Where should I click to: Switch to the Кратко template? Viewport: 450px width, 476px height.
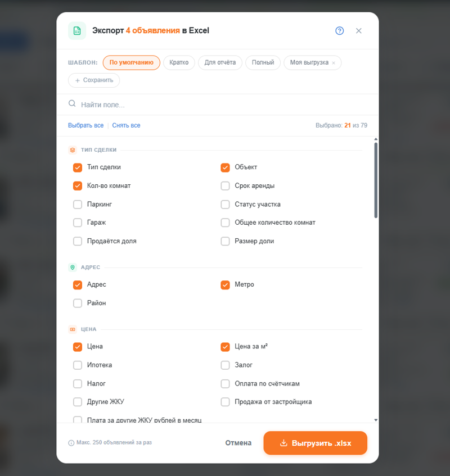tap(179, 62)
